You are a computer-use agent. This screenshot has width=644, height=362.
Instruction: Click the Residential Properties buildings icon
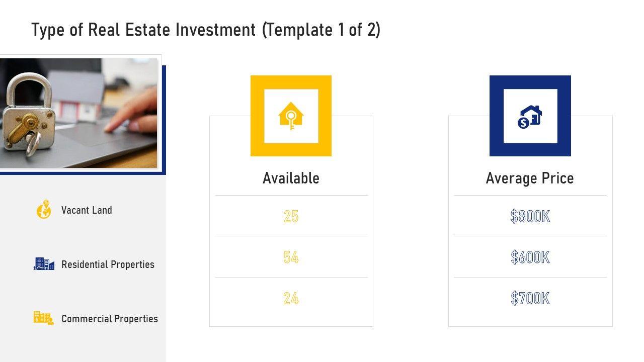tap(44, 264)
